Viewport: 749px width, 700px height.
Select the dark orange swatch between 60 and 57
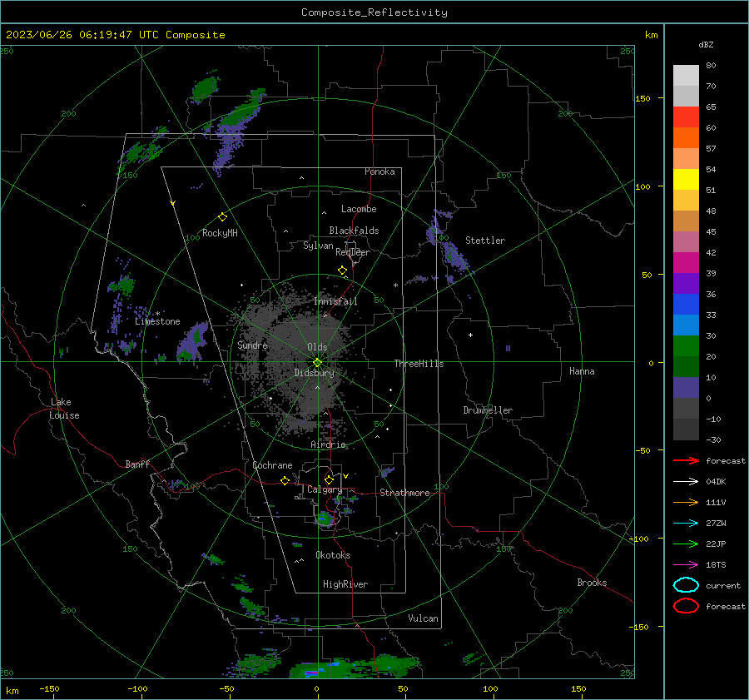tap(686, 138)
